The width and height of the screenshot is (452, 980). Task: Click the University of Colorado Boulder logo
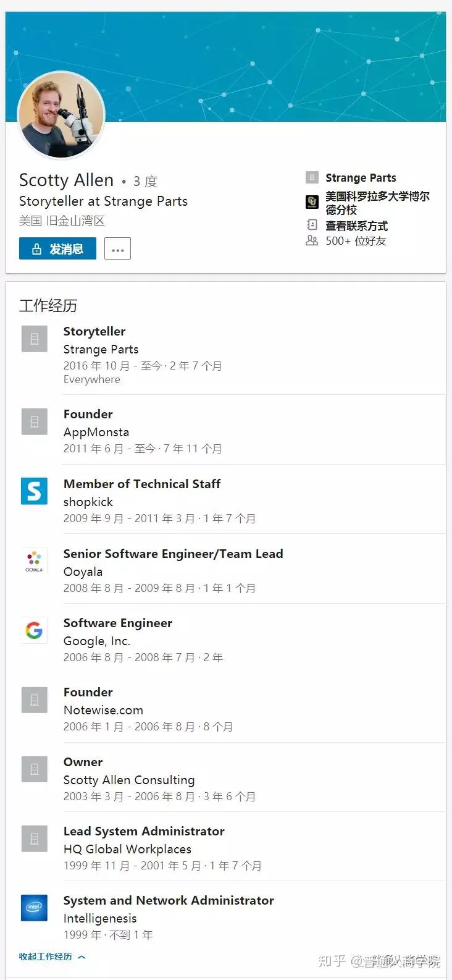tap(312, 202)
